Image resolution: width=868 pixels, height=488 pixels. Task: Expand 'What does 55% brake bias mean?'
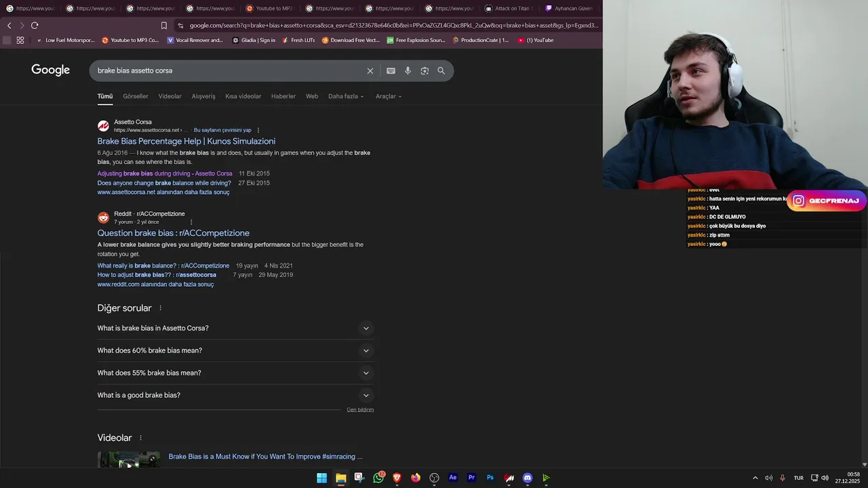[x=235, y=373]
